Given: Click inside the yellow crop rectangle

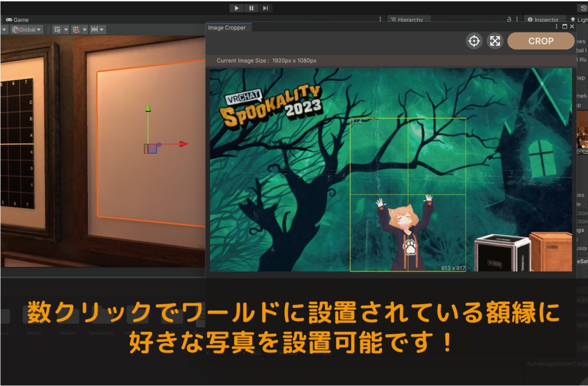Looking at the screenshot, I should click(x=408, y=194).
